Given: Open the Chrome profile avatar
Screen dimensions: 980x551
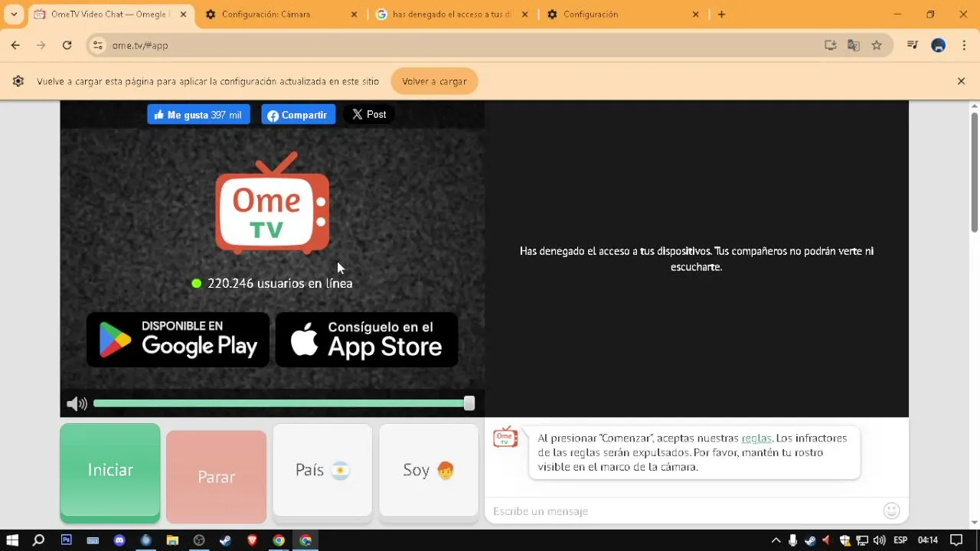Looking at the screenshot, I should point(939,45).
